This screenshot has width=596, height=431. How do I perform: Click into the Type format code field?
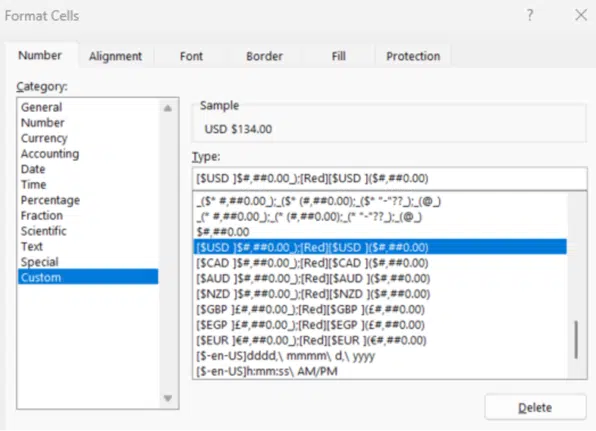point(390,178)
